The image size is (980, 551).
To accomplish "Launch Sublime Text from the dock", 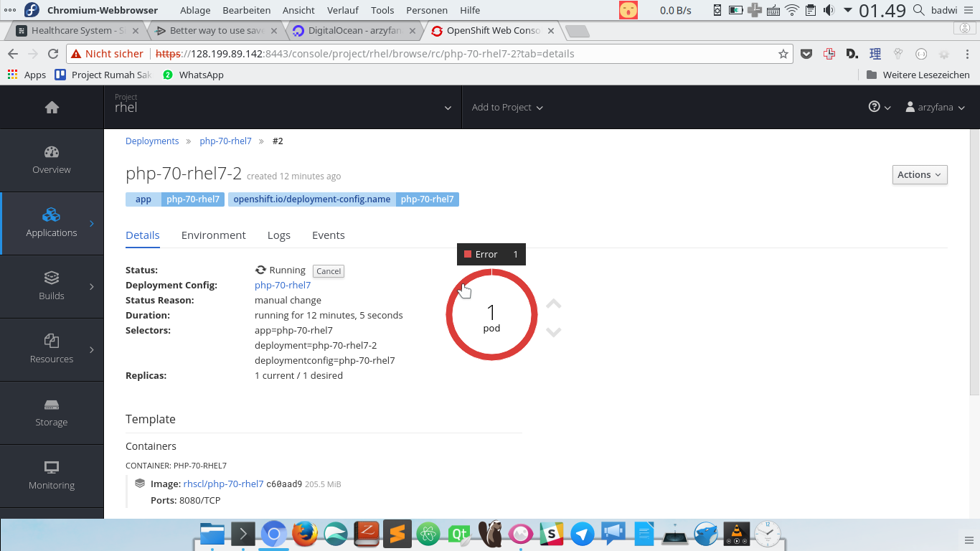I will (397, 534).
